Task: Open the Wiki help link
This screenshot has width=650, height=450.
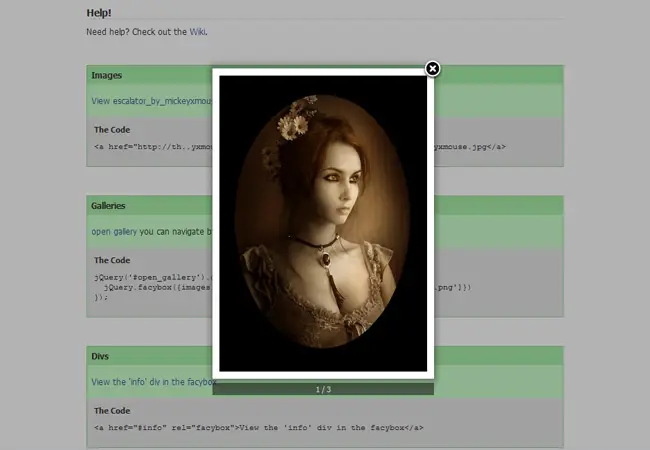Action: pyautogui.click(x=198, y=32)
